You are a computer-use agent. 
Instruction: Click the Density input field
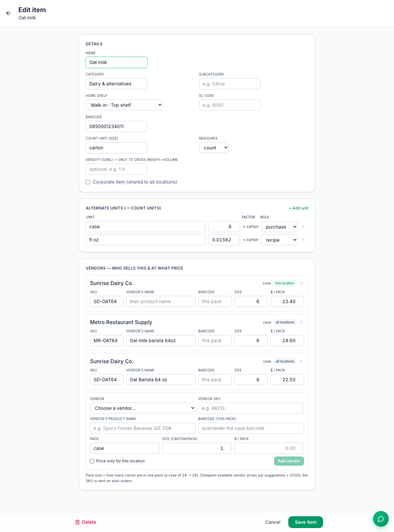pos(117,169)
